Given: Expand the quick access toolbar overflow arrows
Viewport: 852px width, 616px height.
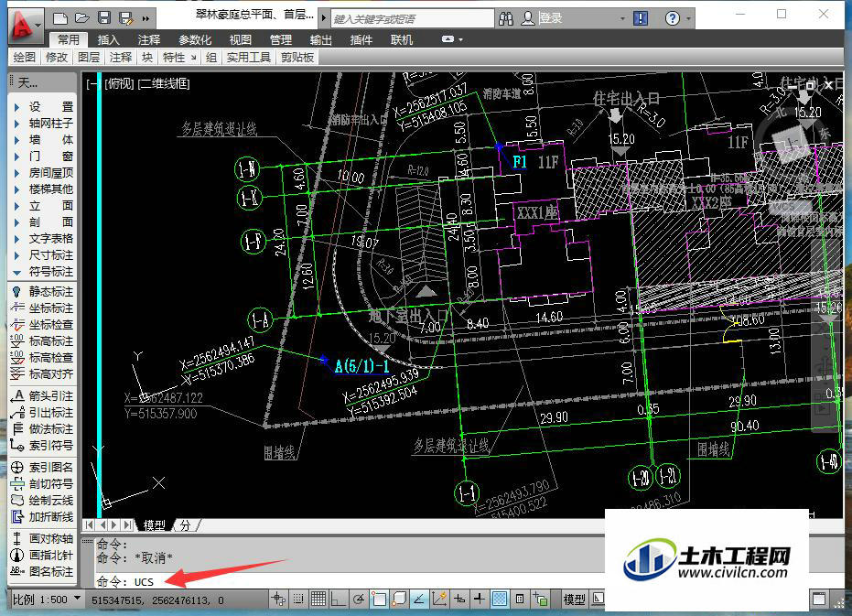Looking at the screenshot, I should tap(146, 19).
